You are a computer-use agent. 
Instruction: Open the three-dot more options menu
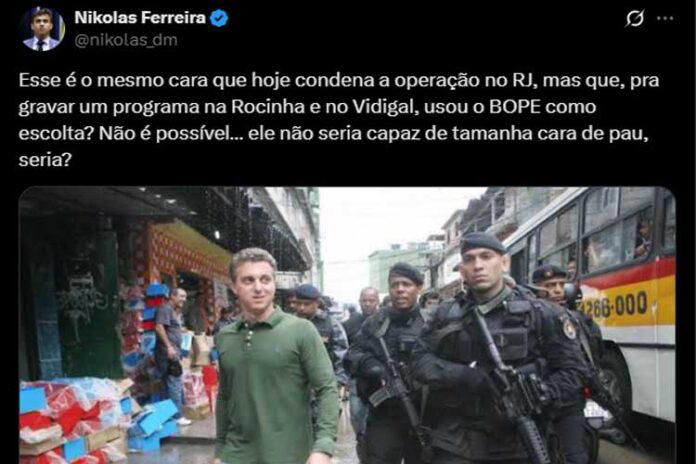tap(665, 19)
